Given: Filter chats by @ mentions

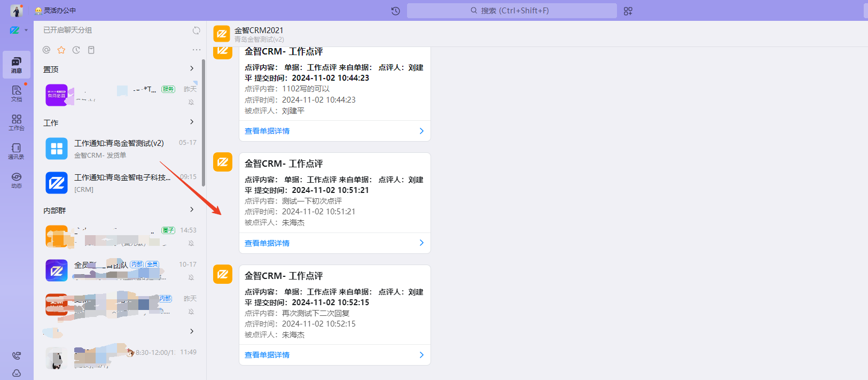Looking at the screenshot, I should coord(46,50).
